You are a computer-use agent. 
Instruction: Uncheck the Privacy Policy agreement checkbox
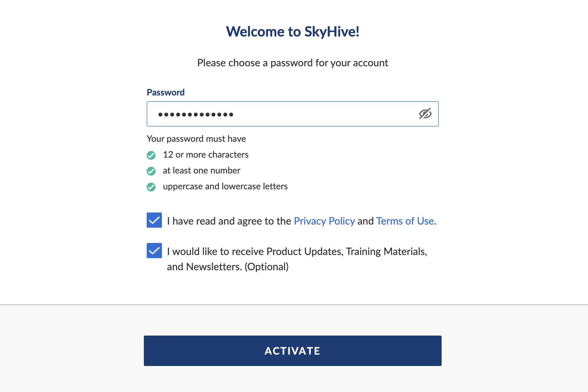(154, 220)
